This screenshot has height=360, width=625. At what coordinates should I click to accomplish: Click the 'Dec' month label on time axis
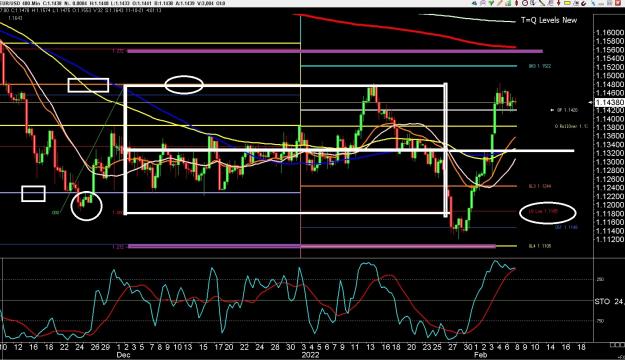[124, 355]
